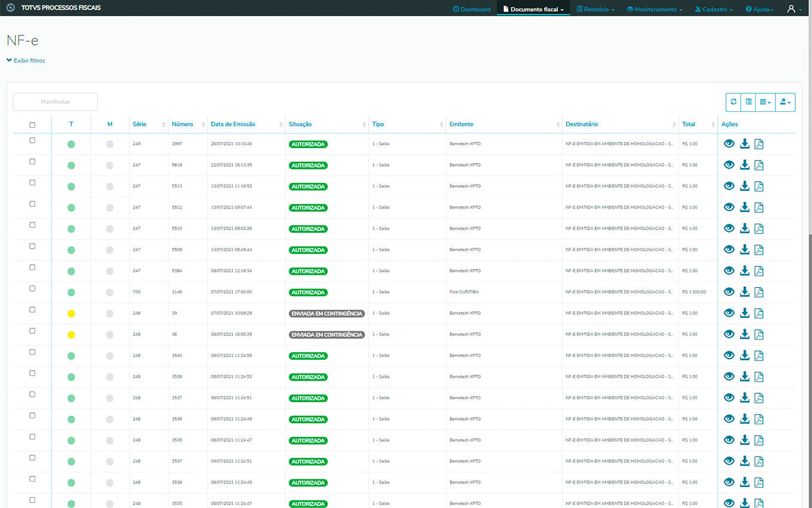Open the column grid chooser dropdown
Screen dimensions: 812x508
765,102
